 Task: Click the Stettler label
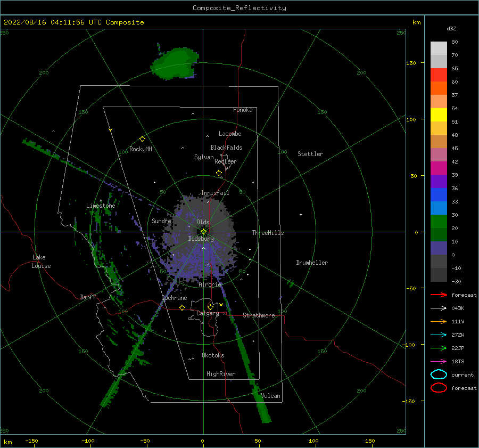click(x=310, y=154)
